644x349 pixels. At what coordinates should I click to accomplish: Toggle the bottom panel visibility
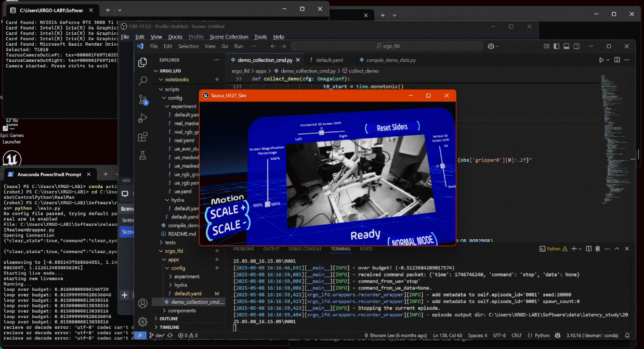[x=567, y=46]
